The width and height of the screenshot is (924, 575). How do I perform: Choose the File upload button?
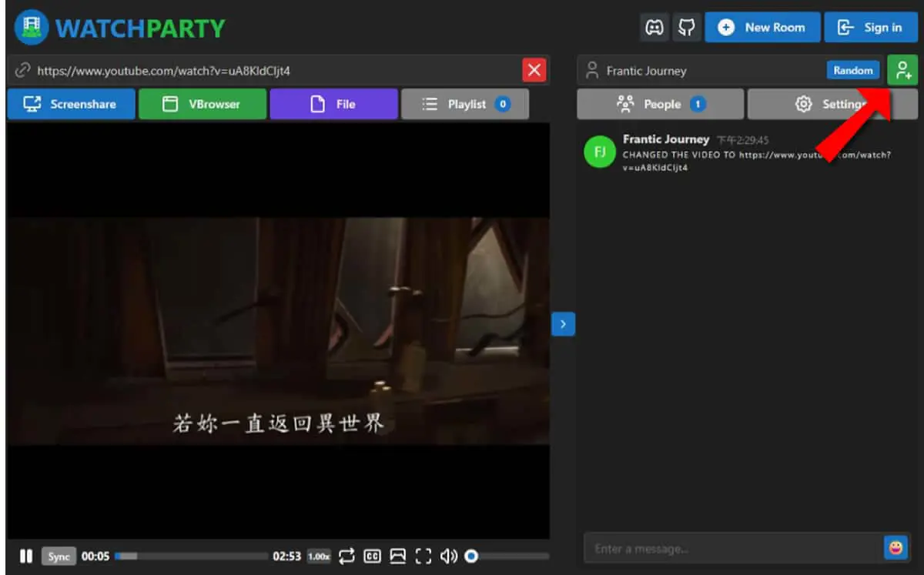(x=334, y=104)
